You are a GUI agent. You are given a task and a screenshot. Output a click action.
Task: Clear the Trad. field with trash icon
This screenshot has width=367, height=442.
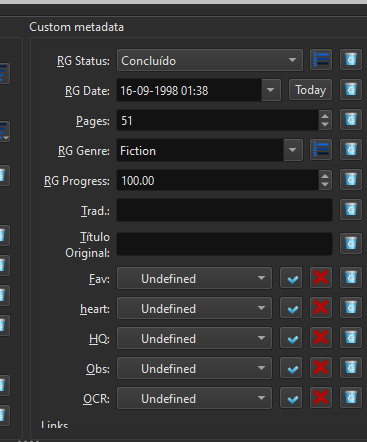pos(351,210)
